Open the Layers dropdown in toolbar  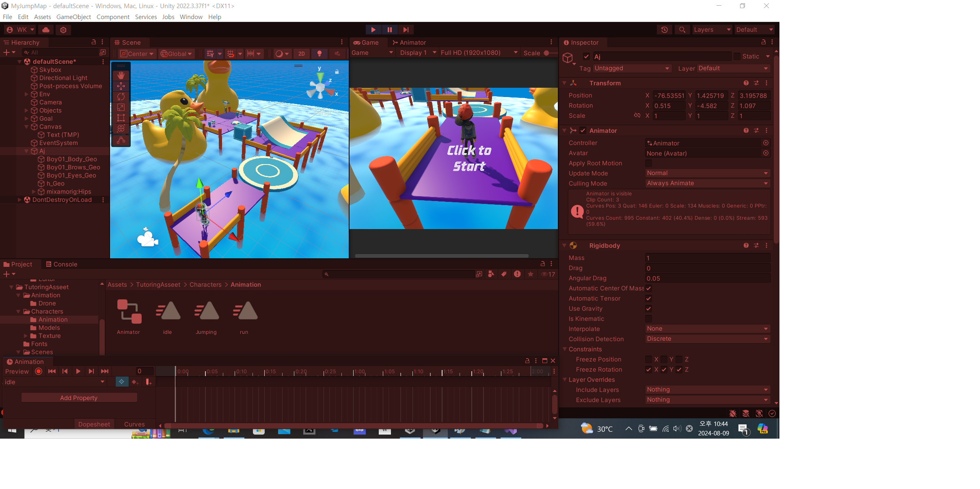712,30
